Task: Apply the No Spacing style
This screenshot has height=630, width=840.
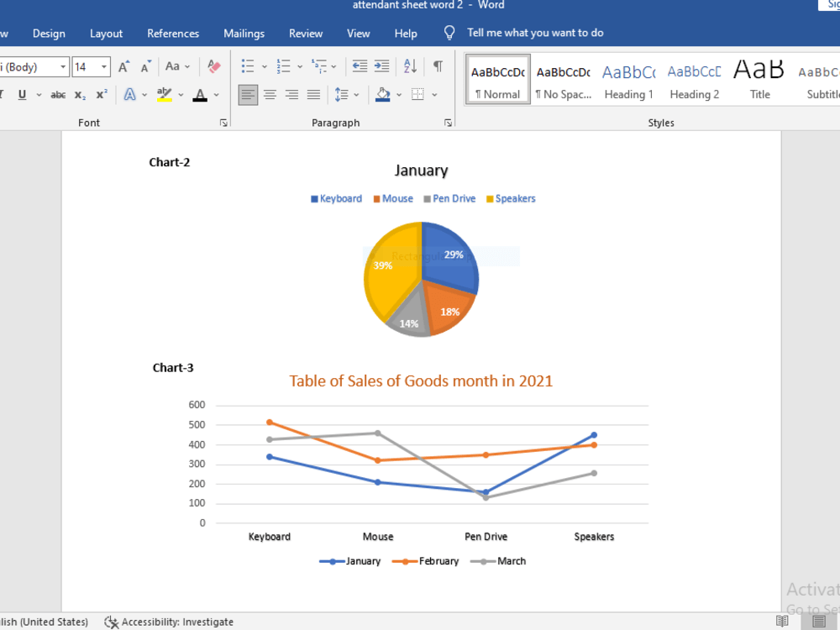Action: 563,79
